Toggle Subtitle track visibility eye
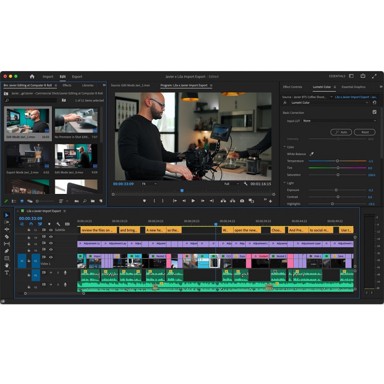The image size is (384, 384). point(51,230)
